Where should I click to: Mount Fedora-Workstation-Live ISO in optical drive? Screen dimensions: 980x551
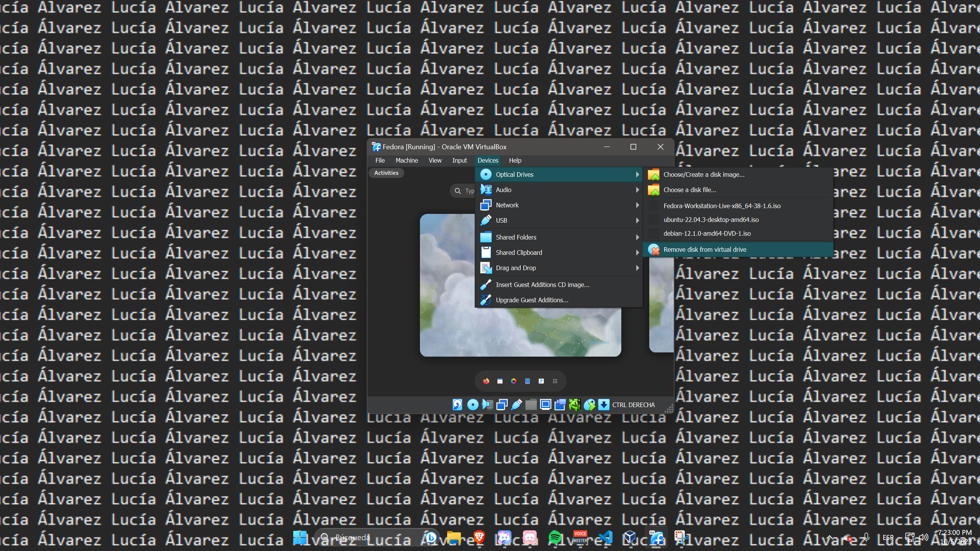(x=722, y=206)
